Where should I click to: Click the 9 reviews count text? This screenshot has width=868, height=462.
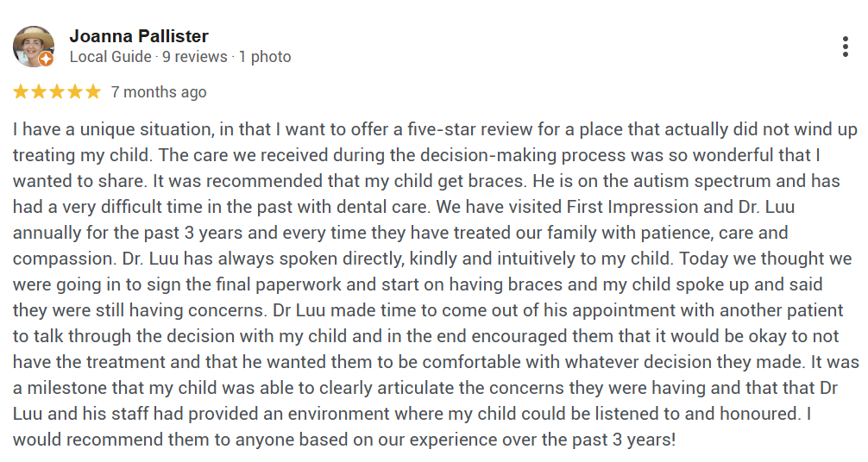pyautogui.click(x=194, y=57)
